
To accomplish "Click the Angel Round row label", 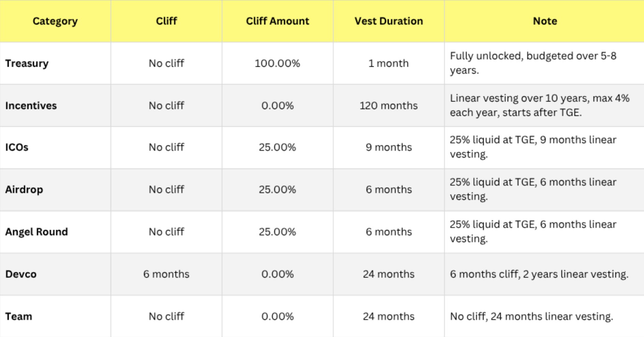I will click(x=37, y=232).
